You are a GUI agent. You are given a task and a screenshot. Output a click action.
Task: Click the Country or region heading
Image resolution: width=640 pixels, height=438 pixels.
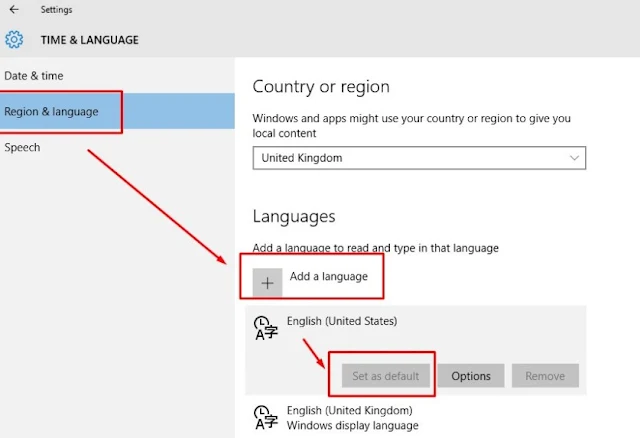[x=321, y=87]
